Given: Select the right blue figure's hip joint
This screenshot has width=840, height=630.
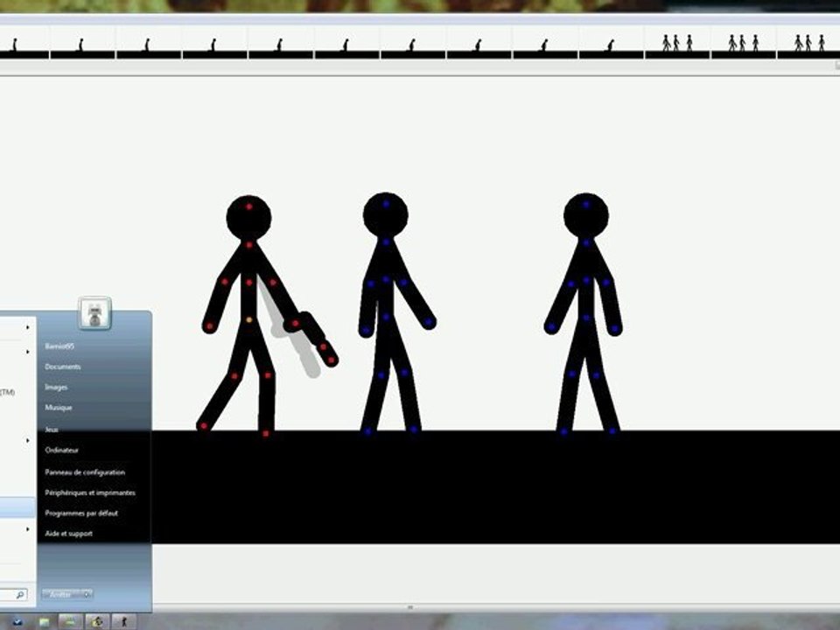Looking at the screenshot, I should [x=586, y=318].
